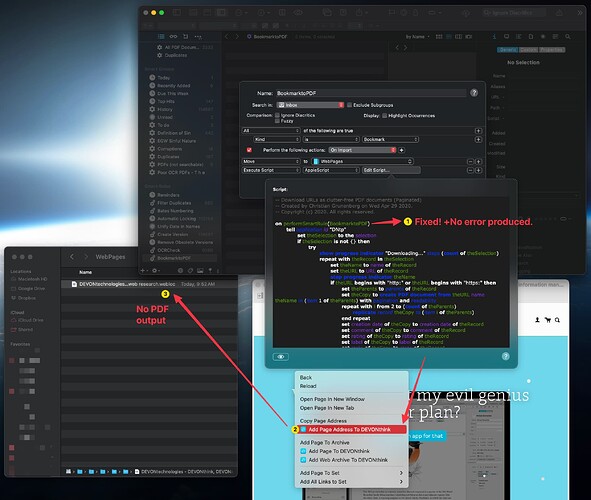The height and width of the screenshot is (500, 591).
Task: Click the help icon in Script popover
Action: [x=505, y=356]
